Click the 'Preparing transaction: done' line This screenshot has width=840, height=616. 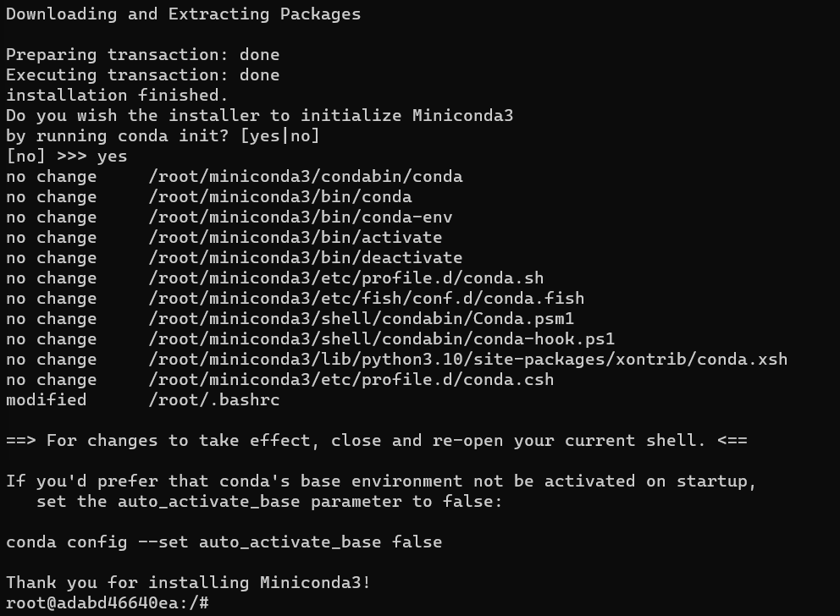click(x=142, y=55)
